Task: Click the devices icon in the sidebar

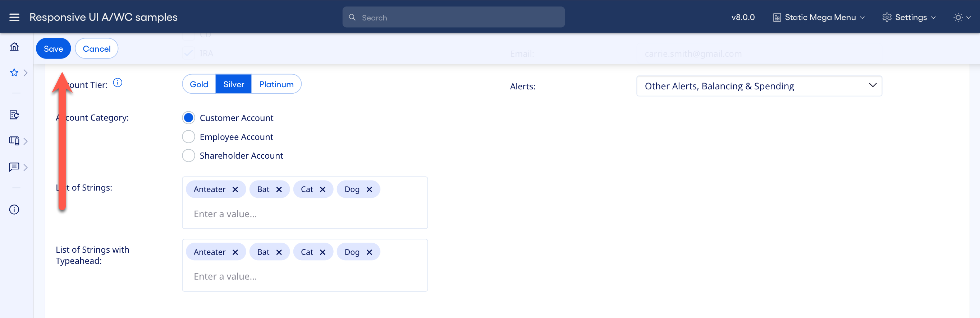Action: 14,141
